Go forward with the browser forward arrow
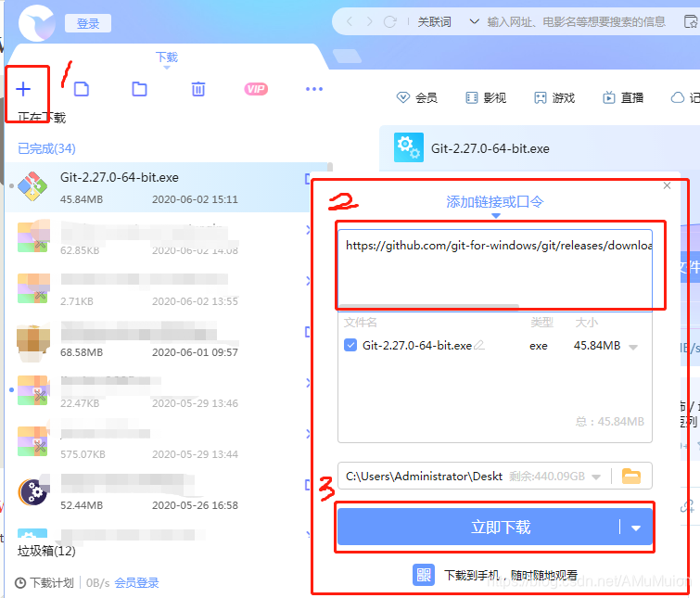This screenshot has height=598, width=700. (x=369, y=21)
